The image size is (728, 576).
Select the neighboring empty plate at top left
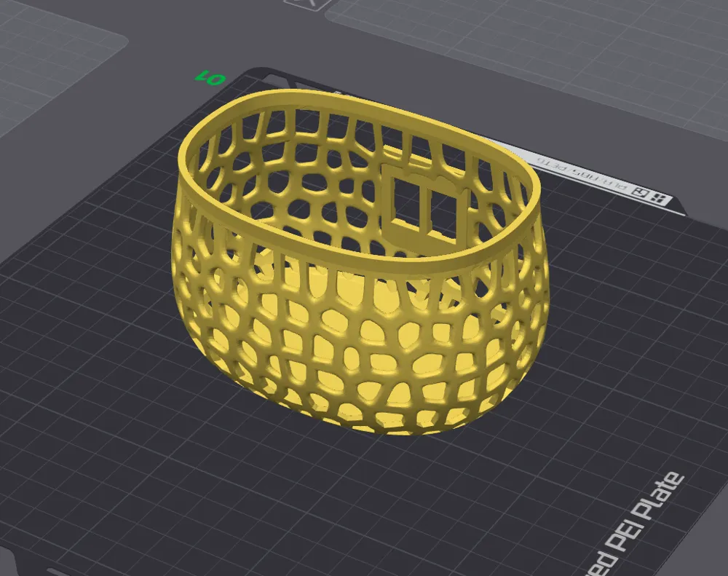pyautogui.click(x=51, y=66)
